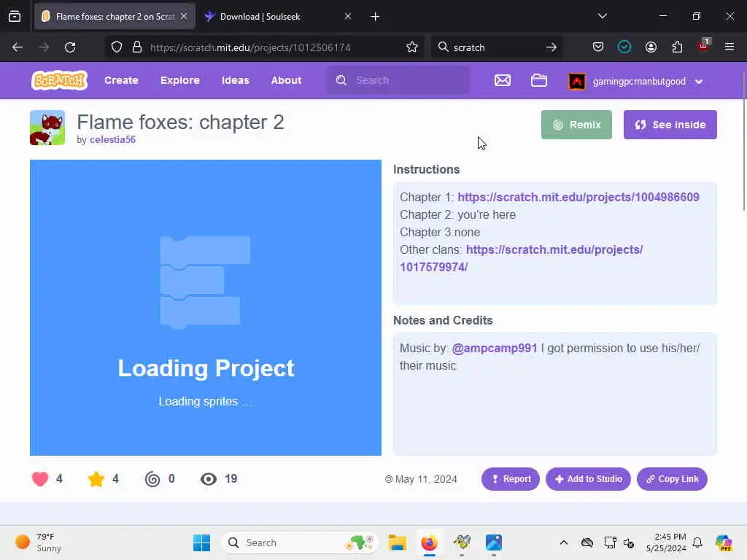The height and width of the screenshot is (560, 747).
Task: Click the Copy Link button
Action: (672, 479)
